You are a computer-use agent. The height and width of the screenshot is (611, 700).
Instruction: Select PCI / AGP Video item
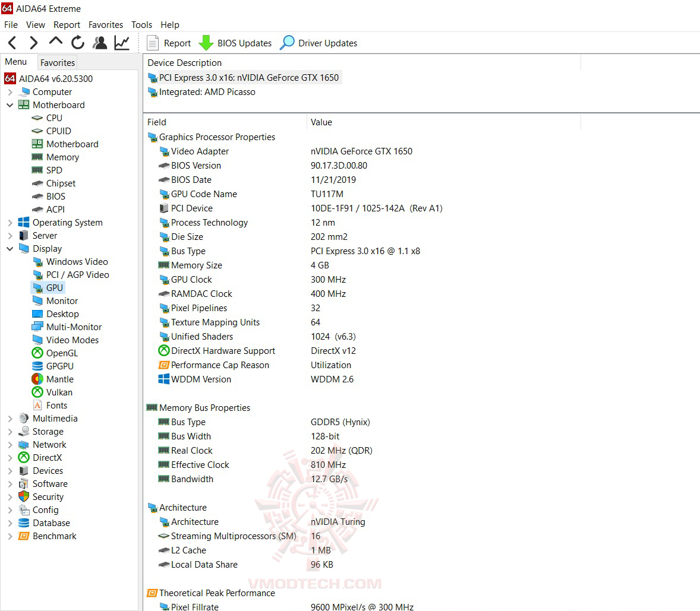point(78,275)
